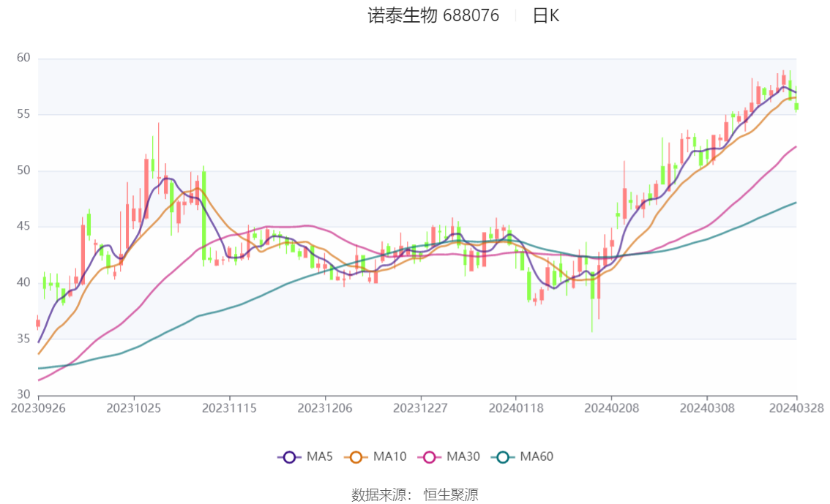Screen dimensions: 830x504
Task: Click the 日K label in the title
Action: [x=546, y=15]
